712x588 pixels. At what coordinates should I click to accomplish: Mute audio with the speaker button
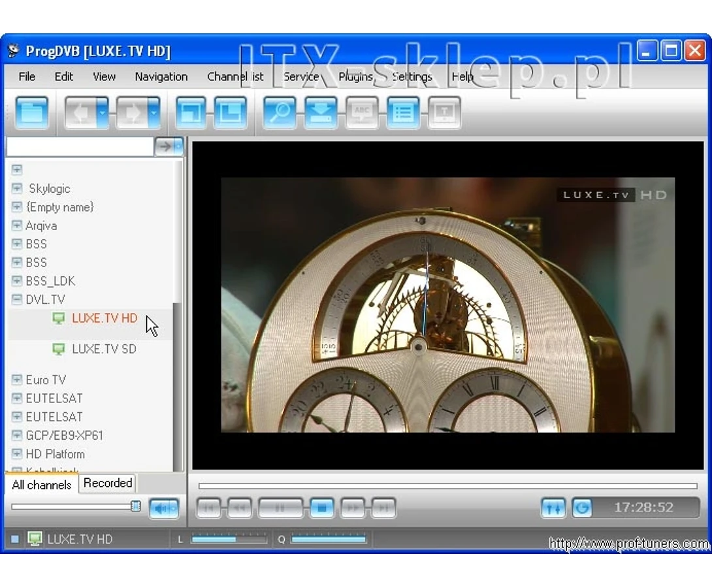pyautogui.click(x=164, y=508)
